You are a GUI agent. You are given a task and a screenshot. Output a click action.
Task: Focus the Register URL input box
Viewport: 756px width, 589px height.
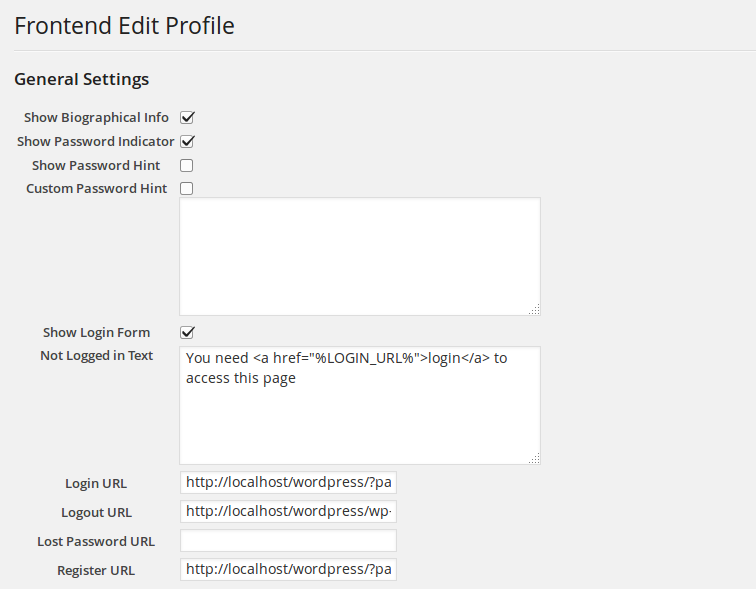point(288,570)
